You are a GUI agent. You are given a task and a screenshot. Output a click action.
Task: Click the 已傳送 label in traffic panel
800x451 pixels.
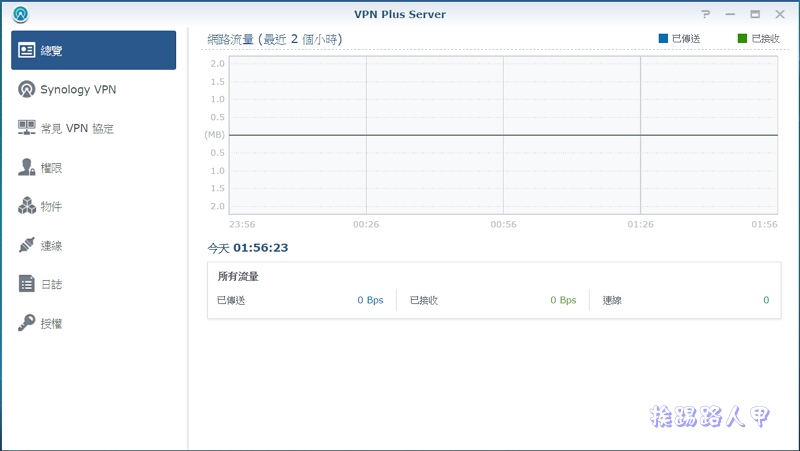click(231, 300)
